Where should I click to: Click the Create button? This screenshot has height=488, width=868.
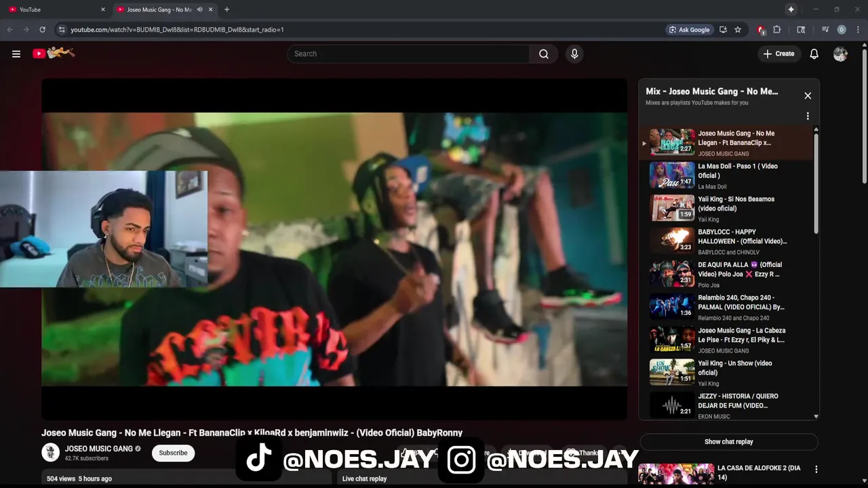pyautogui.click(x=778, y=54)
